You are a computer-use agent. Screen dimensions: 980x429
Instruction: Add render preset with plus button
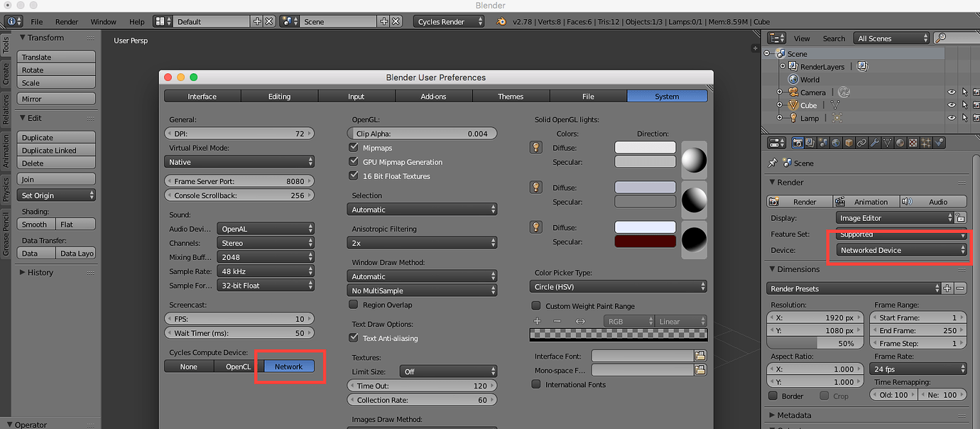pos(947,288)
